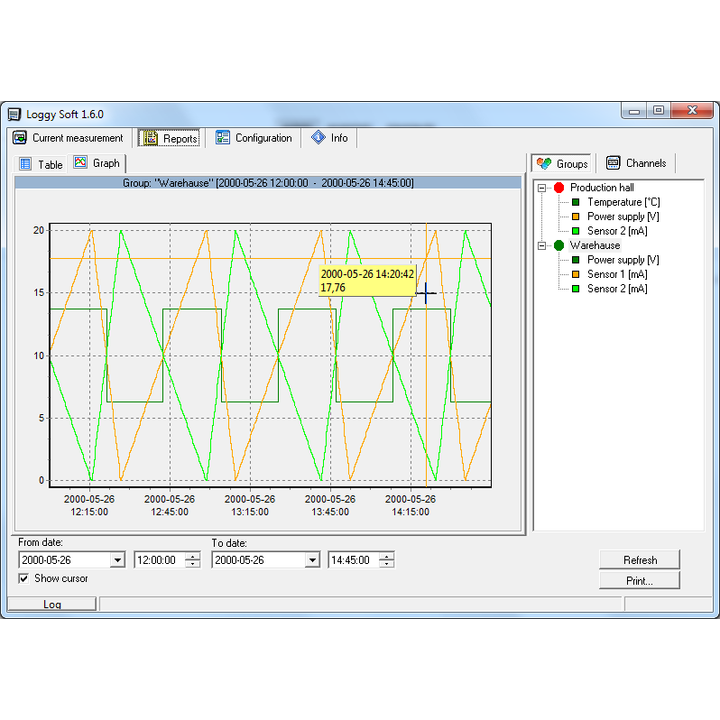
Task: Collapse the Warehause tree group
Action: click(542, 245)
